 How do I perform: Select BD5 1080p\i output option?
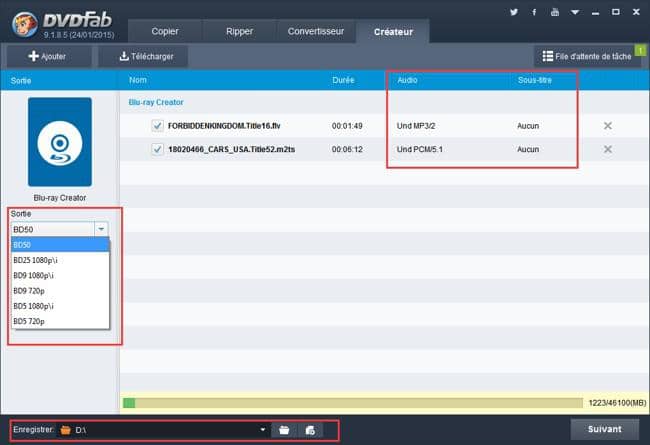pyautogui.click(x=61, y=306)
